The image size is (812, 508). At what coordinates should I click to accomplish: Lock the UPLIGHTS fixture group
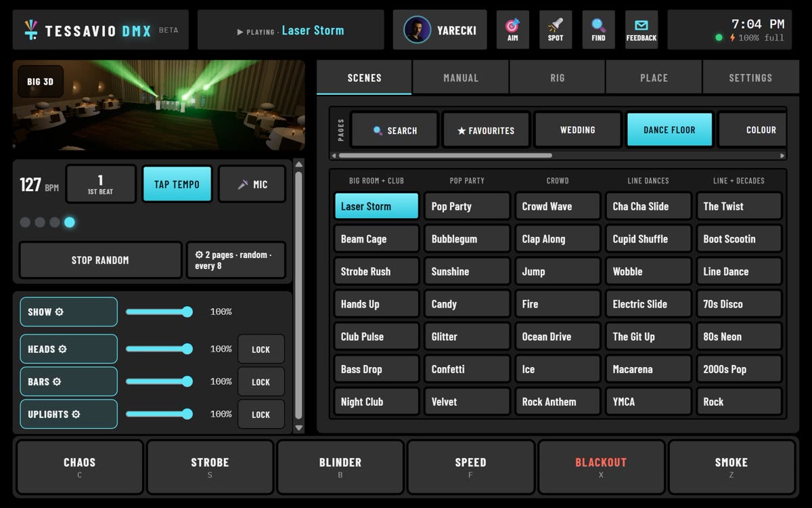pyautogui.click(x=261, y=415)
